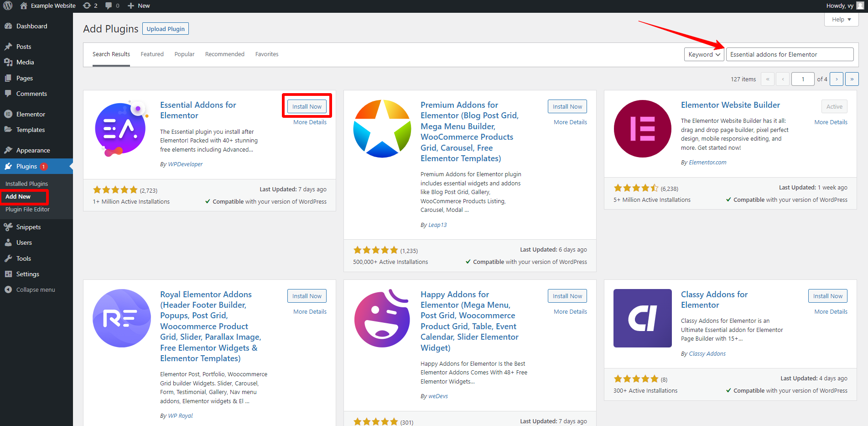Open Installed Plugins submenu item
Image resolution: width=868 pixels, height=426 pixels.
pos(26,184)
